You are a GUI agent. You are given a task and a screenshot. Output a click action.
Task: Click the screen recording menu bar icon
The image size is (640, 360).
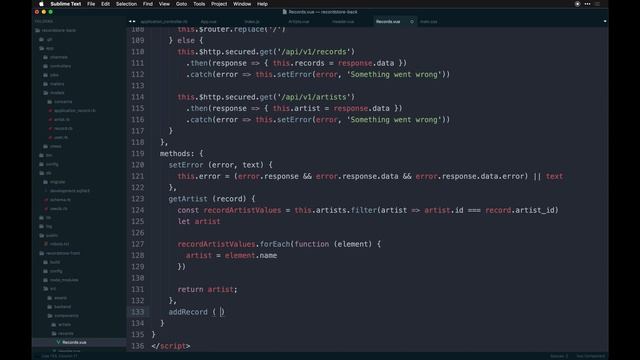tap(577, 4)
